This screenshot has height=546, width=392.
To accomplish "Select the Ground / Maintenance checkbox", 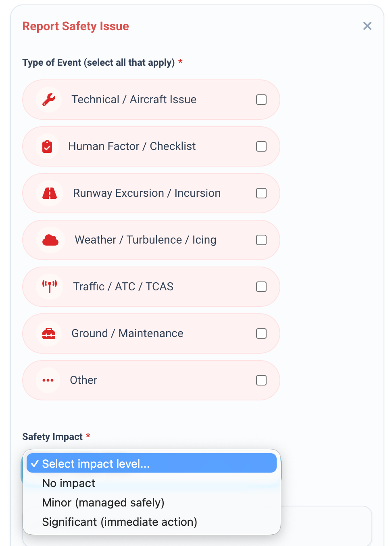I will tap(261, 333).
